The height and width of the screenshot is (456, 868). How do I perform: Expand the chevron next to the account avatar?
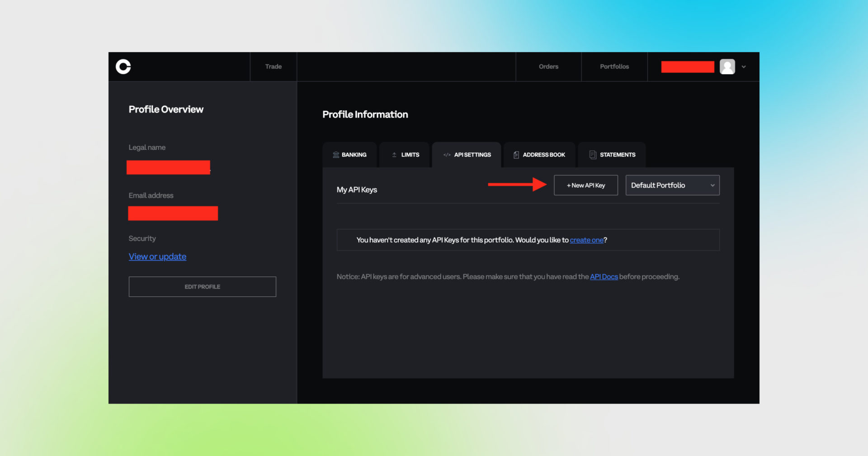744,66
